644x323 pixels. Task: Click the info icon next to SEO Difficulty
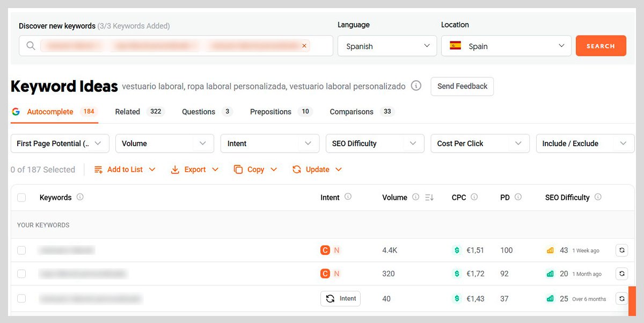(x=598, y=197)
